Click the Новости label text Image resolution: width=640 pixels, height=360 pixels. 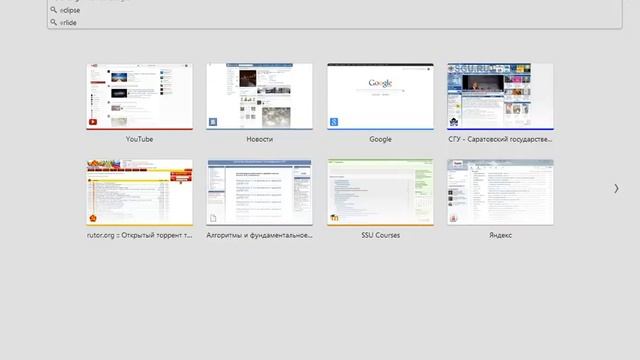260,139
